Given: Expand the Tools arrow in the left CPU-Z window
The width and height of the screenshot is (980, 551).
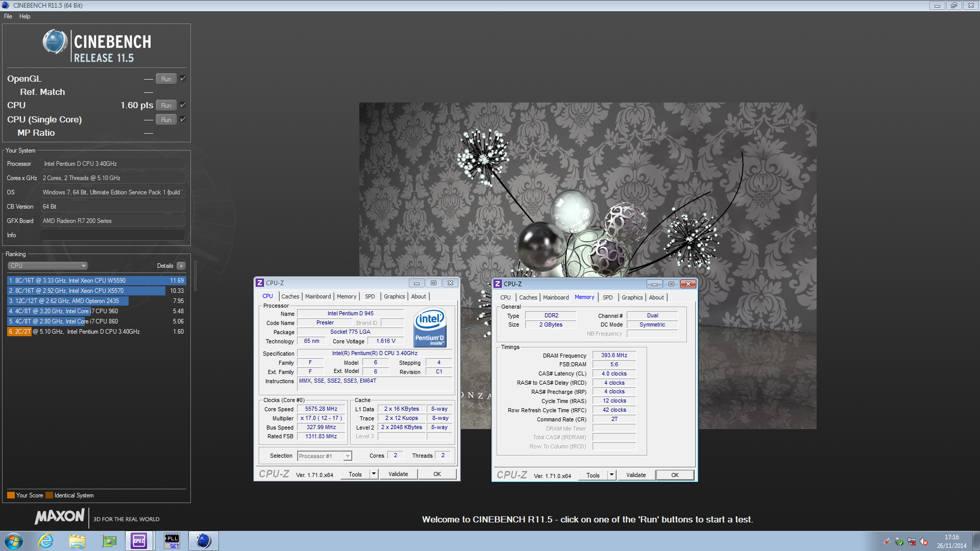Looking at the screenshot, I should click(x=374, y=474).
